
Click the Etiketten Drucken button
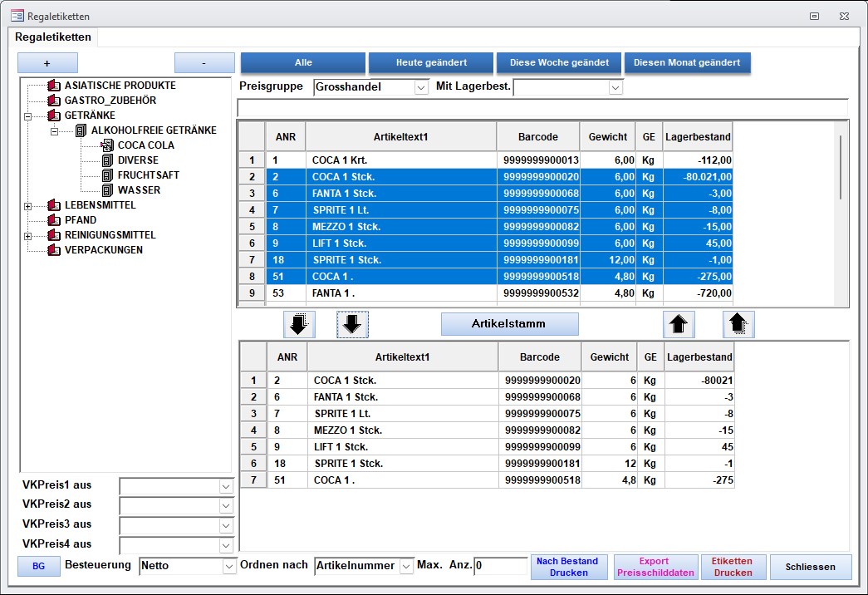tap(733, 567)
